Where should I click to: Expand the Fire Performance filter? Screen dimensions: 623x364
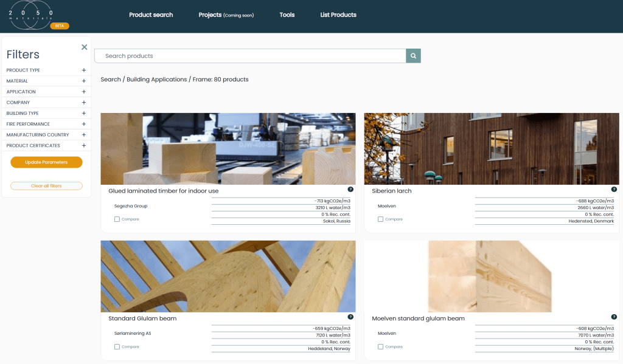(84, 124)
